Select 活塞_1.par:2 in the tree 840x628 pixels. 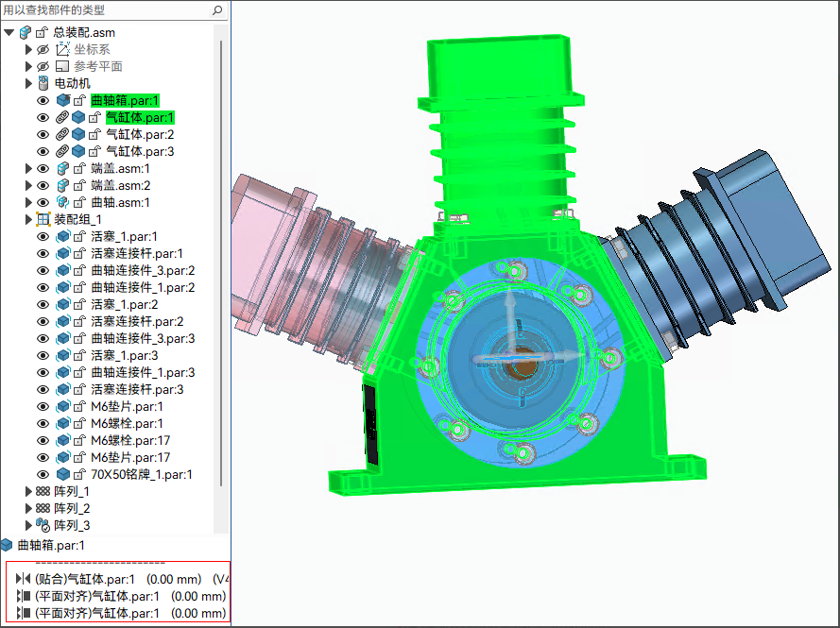pyautogui.click(x=125, y=305)
